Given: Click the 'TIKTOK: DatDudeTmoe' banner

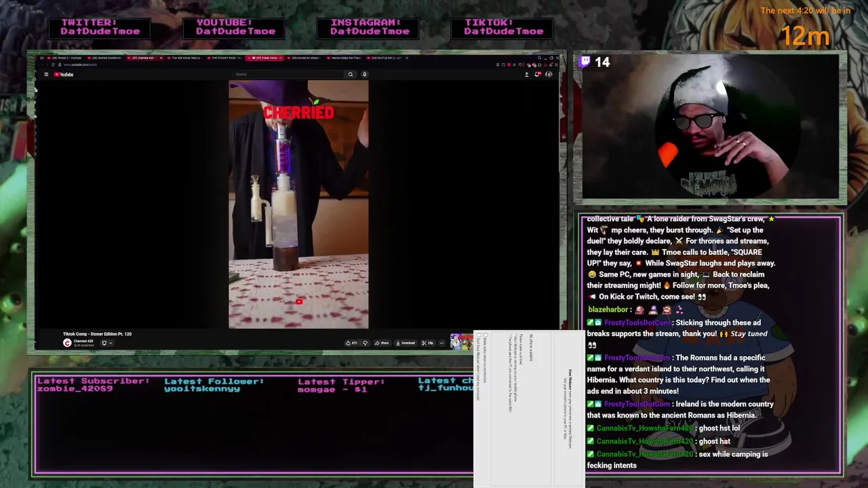Looking at the screenshot, I should click(x=503, y=27).
